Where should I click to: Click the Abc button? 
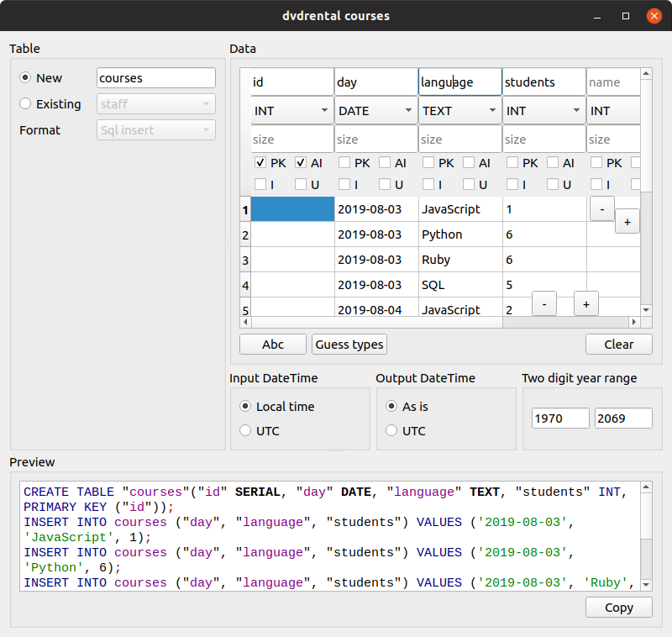272,344
